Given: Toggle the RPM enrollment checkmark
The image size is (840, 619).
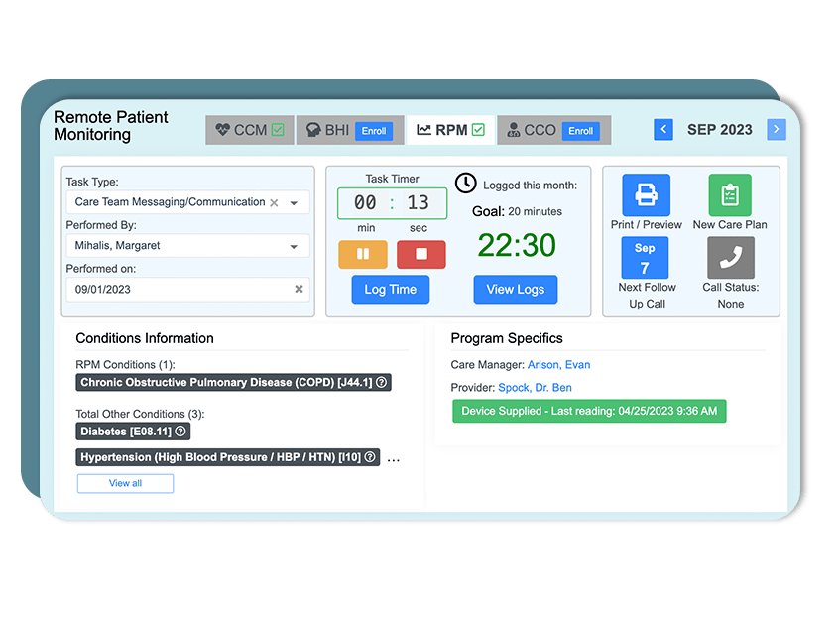Looking at the screenshot, I should pos(476,128).
